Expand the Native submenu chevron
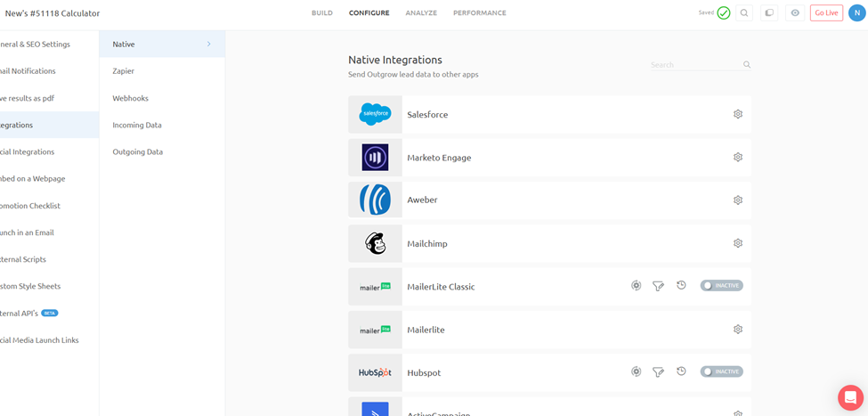Image resolution: width=868 pixels, height=416 pixels. (209, 44)
